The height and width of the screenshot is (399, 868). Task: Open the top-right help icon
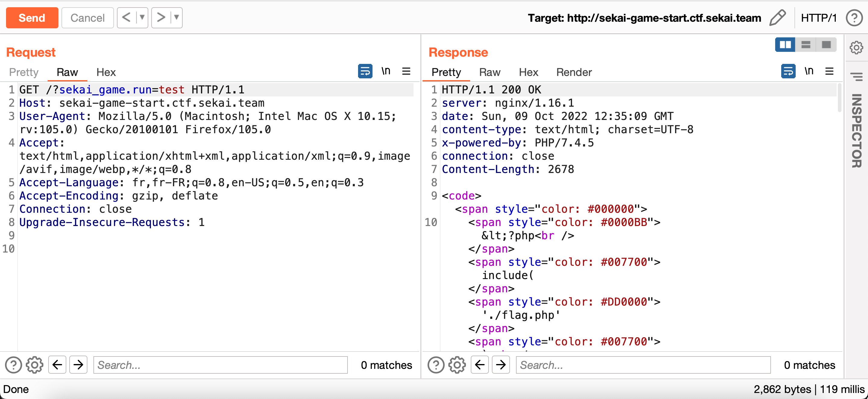854,18
